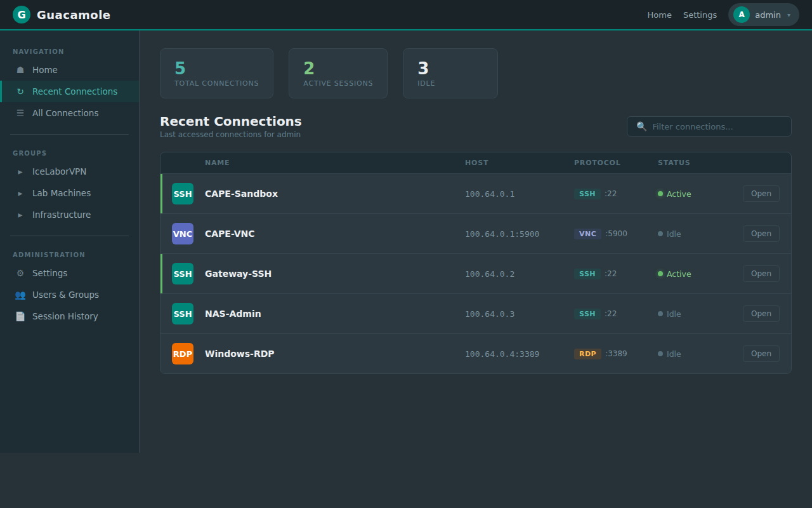This screenshot has width=812, height=508.
Task: Click the Infrastructure group label
Action: click(x=62, y=215)
